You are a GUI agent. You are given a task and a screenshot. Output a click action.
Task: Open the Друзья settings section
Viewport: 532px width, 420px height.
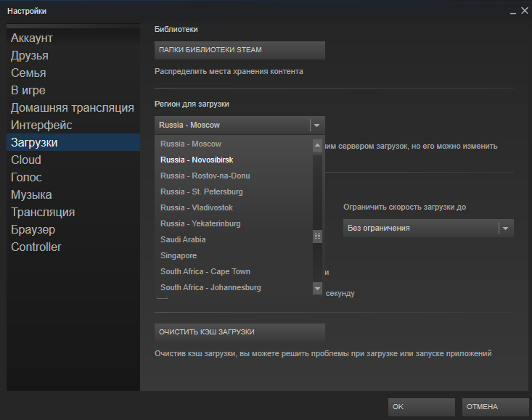[x=73, y=55]
